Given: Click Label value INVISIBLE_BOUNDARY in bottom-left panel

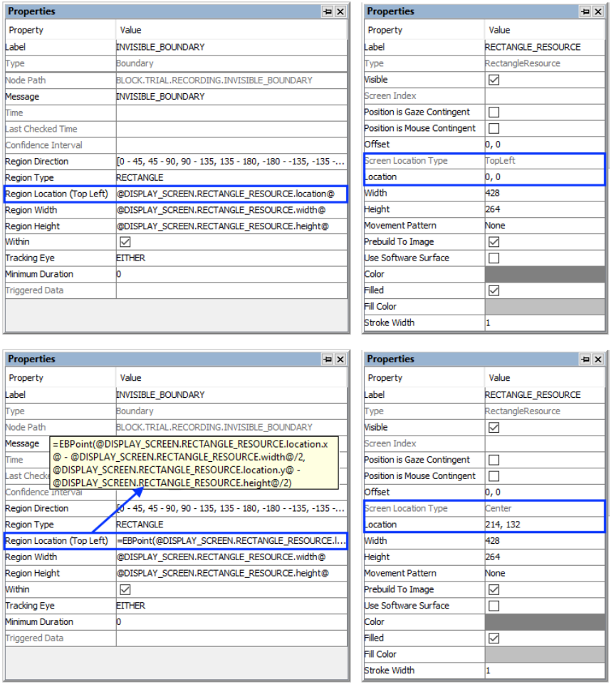Looking at the screenshot, I should pos(231,394).
